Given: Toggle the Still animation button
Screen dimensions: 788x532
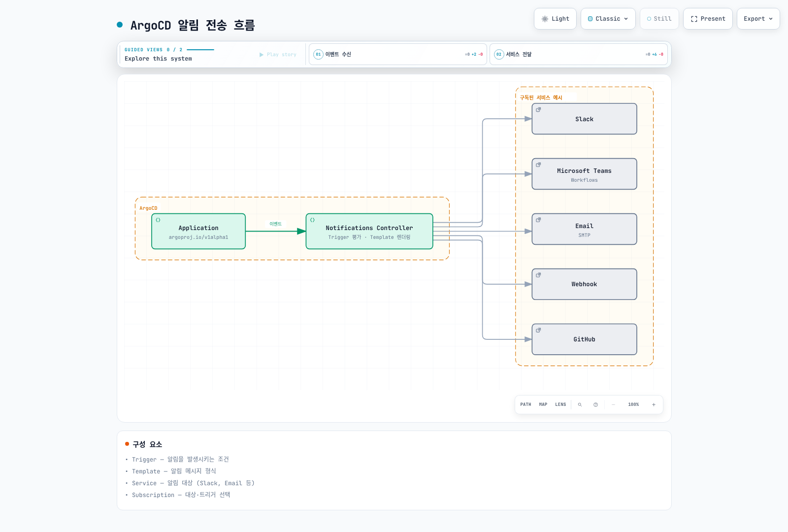Looking at the screenshot, I should [x=659, y=19].
